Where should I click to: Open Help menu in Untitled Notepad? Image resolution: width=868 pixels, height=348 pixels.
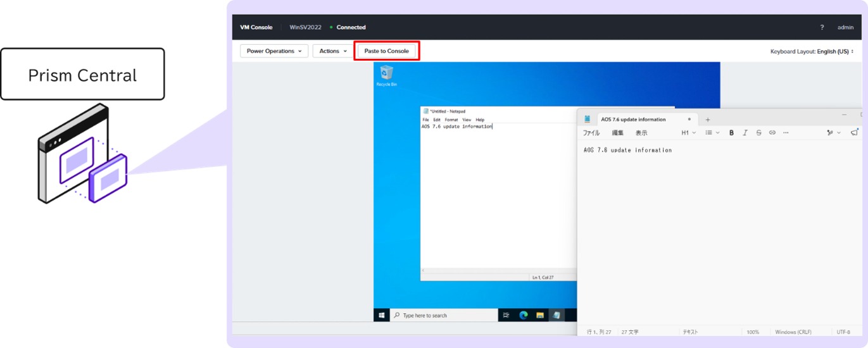coord(480,120)
